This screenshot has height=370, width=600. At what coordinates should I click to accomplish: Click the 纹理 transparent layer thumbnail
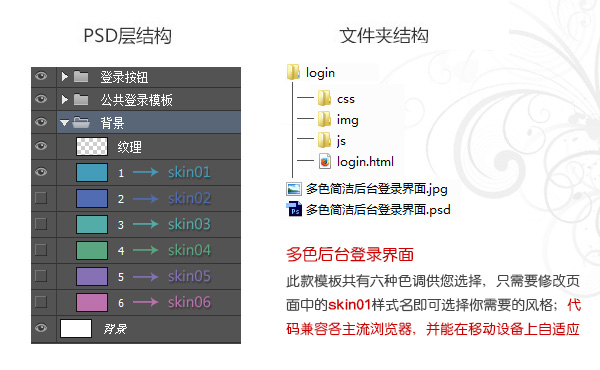click(x=92, y=146)
